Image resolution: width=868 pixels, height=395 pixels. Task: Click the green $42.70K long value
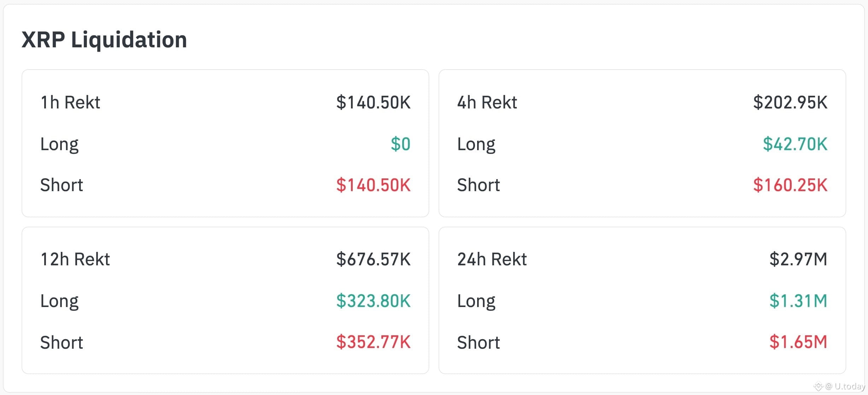(795, 144)
